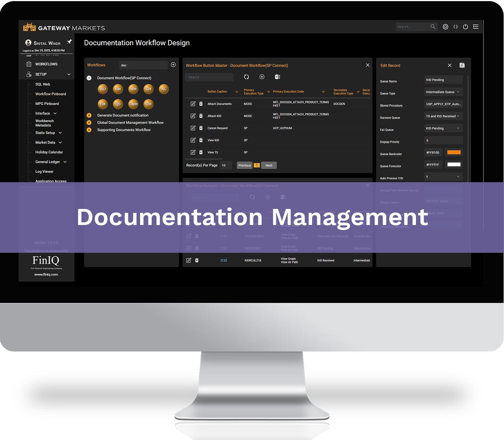Edit the Cancel Request row
This screenshot has width=504, height=440.
pyautogui.click(x=193, y=128)
